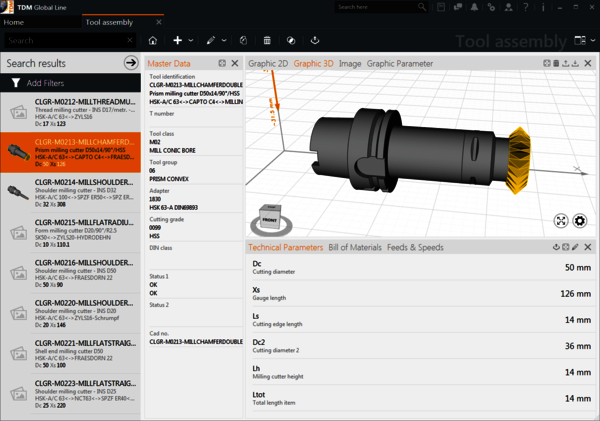This screenshot has width=600, height=421.
Task: Close the Master Data panel
Action: pos(235,63)
